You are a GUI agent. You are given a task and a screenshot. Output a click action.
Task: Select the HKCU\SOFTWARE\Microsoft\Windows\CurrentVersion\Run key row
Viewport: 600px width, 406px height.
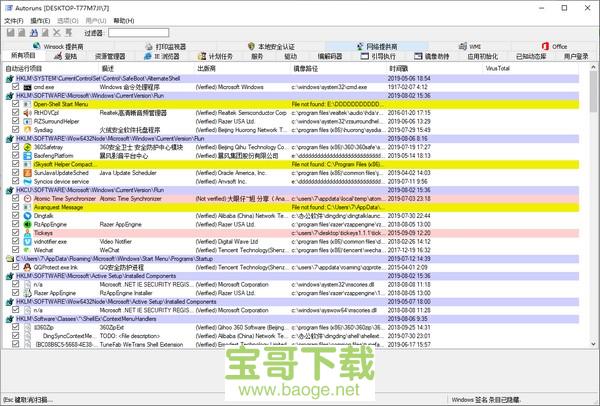point(292,190)
